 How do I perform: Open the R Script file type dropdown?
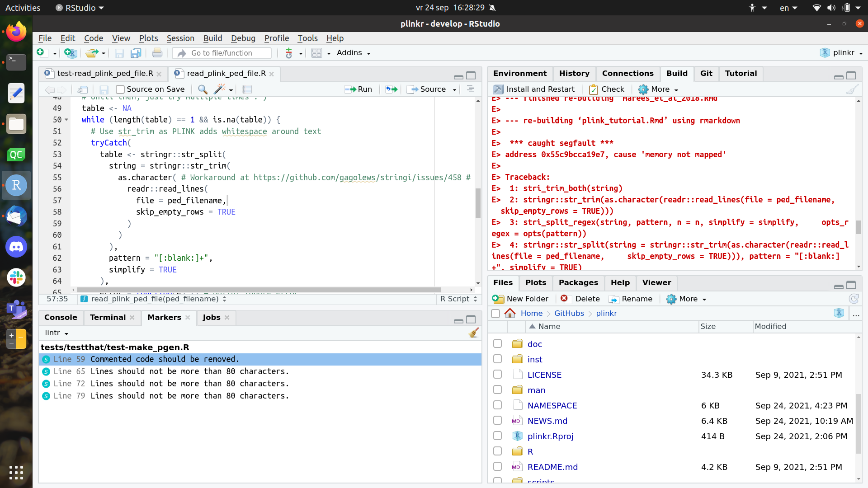click(458, 299)
